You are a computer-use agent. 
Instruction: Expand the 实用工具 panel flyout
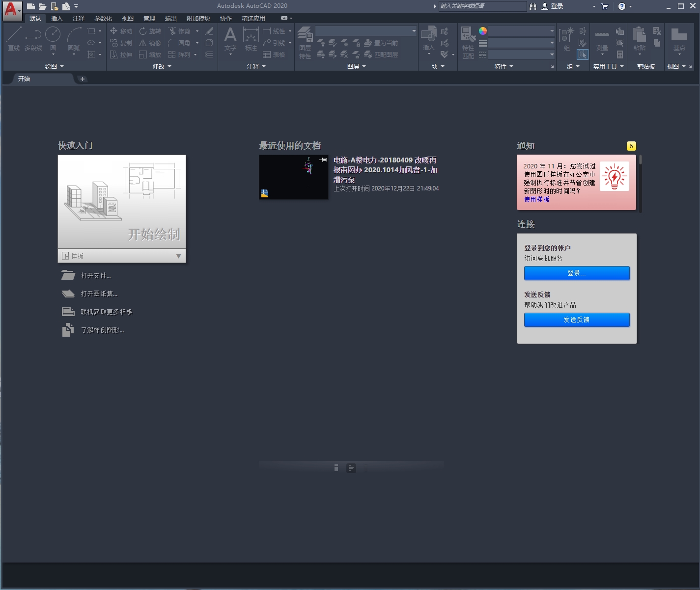(x=609, y=66)
